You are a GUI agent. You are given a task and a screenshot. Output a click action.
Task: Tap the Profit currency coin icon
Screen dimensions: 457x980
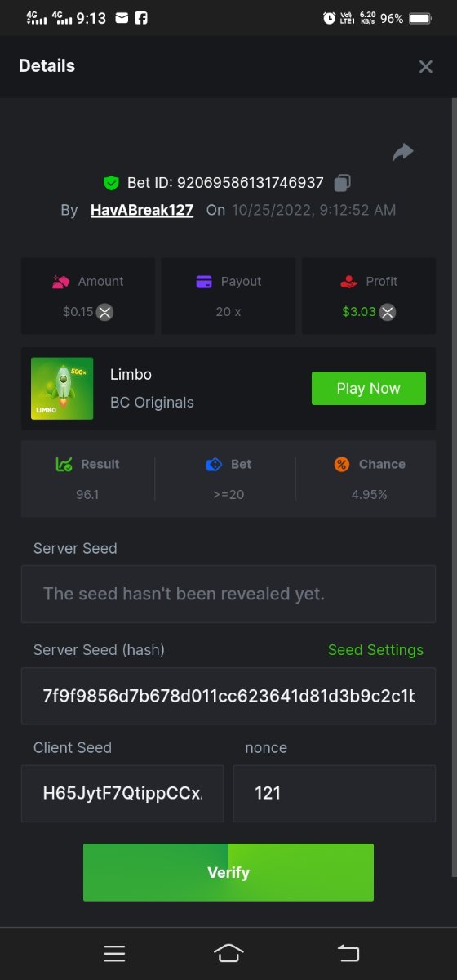pyautogui.click(x=388, y=311)
